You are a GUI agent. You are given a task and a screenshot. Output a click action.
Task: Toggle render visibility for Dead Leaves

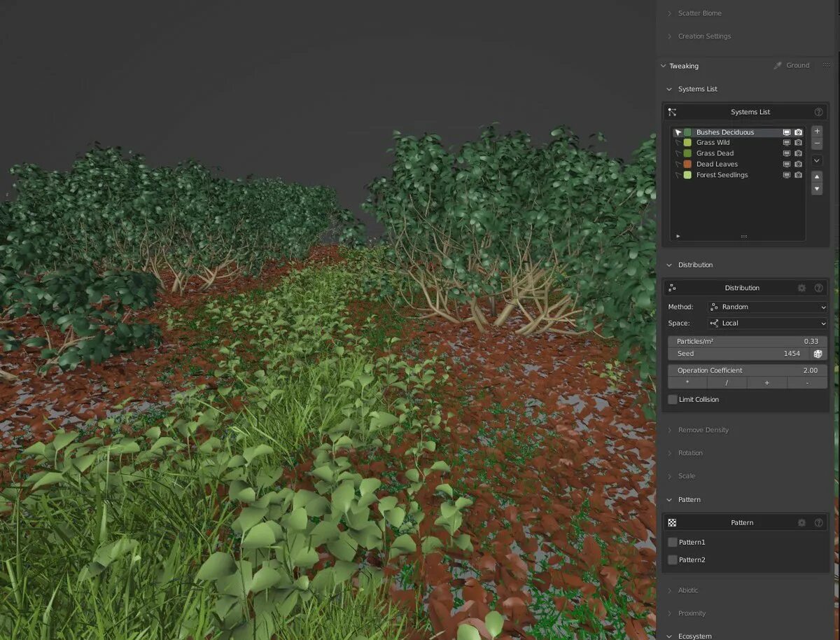798,164
